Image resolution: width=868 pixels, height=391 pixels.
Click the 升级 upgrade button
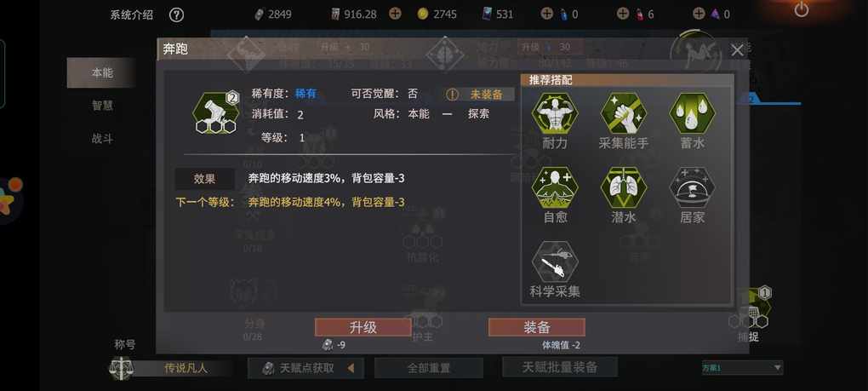point(363,327)
